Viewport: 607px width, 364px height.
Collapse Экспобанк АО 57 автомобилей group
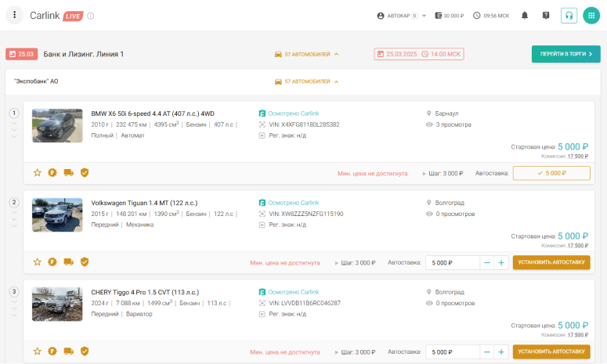pyautogui.click(x=307, y=81)
